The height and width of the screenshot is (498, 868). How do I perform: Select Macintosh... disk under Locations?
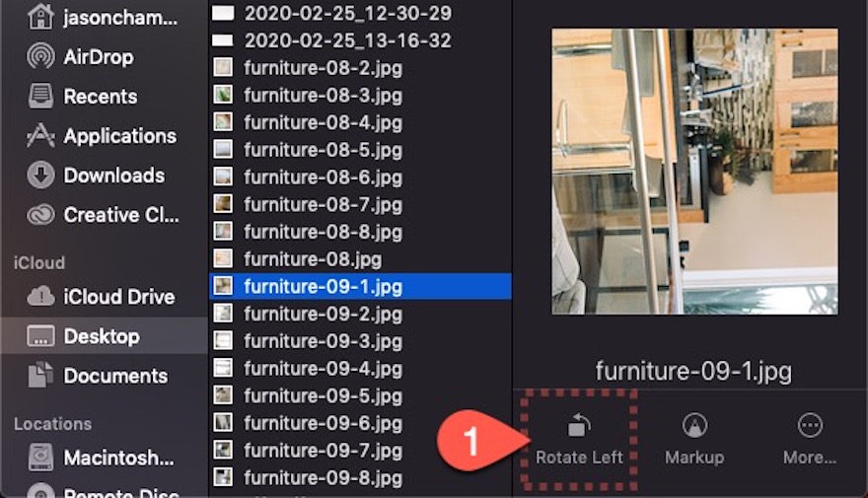[x=101, y=458]
